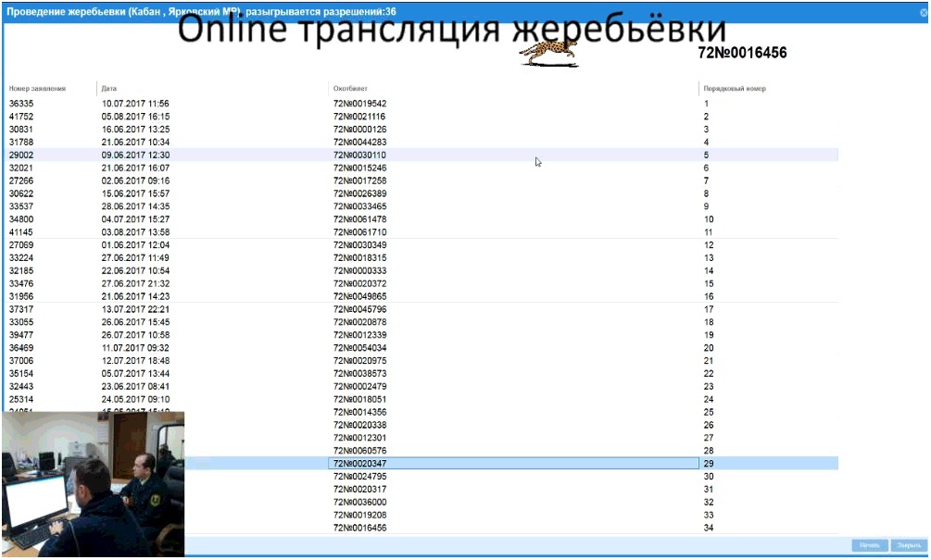Sort by 'Порядковый номер' column header

point(735,89)
